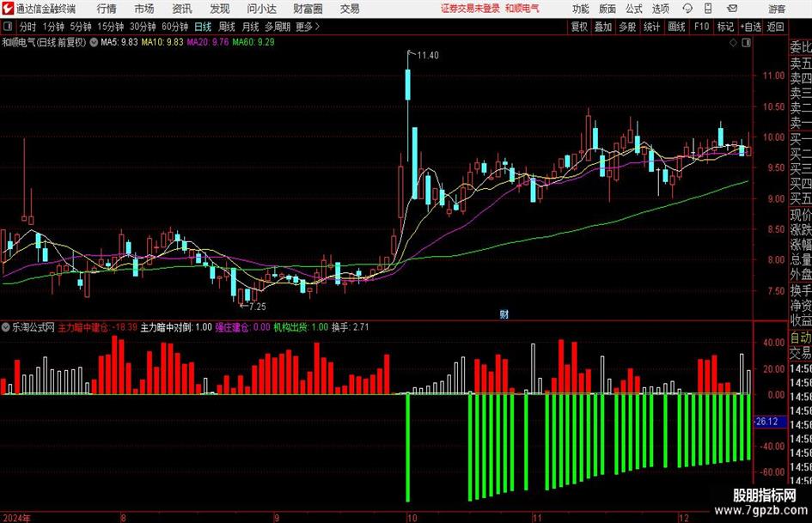Expand the dropdown arrow beside 和顺电气(日线 前复权)
The image size is (812, 523).
[94, 42]
